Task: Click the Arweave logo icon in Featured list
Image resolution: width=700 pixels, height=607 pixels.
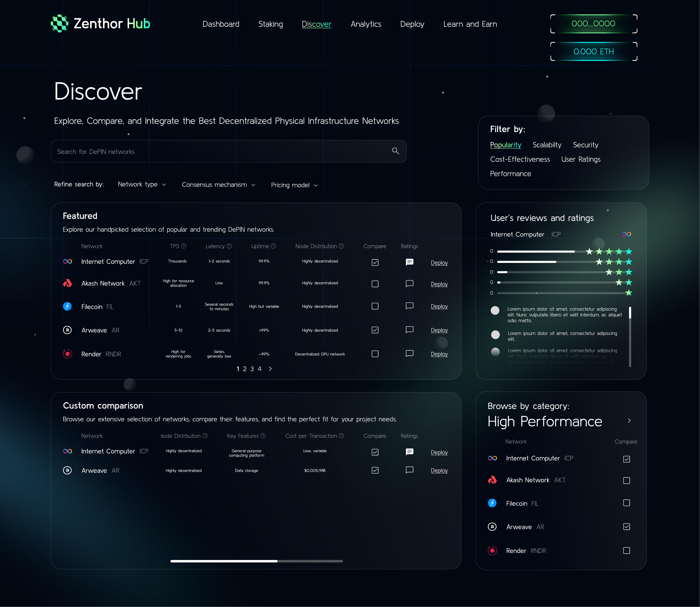Action: point(67,330)
